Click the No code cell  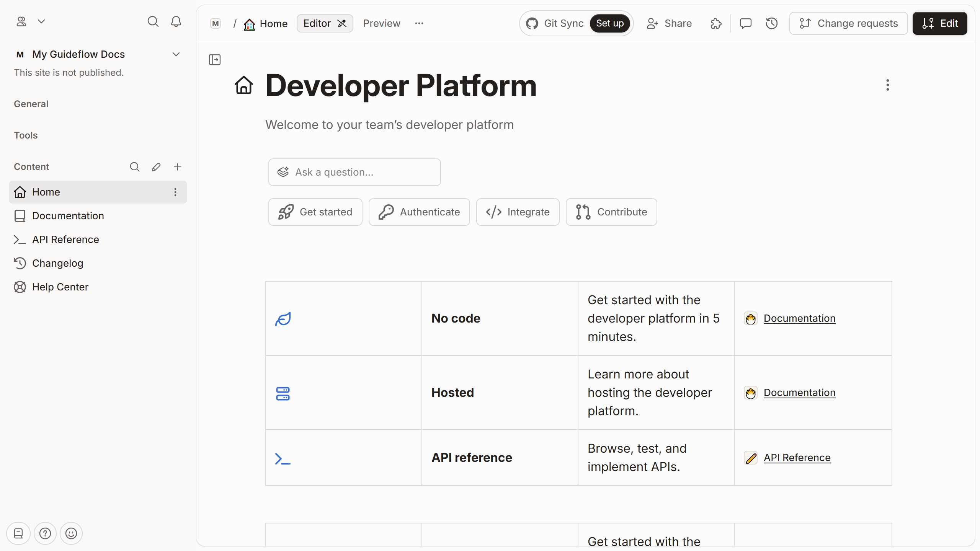pyautogui.click(x=500, y=318)
